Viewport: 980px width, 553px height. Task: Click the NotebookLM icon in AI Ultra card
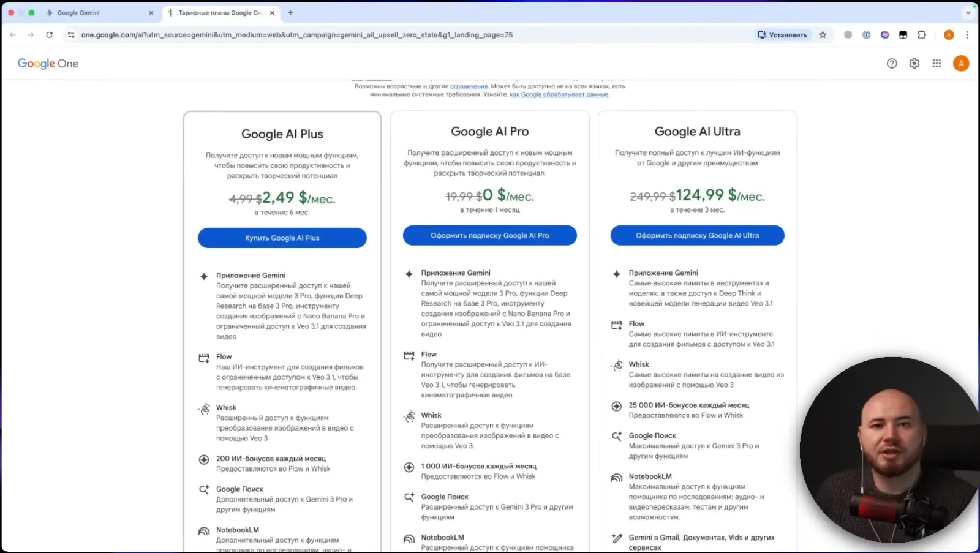(617, 478)
